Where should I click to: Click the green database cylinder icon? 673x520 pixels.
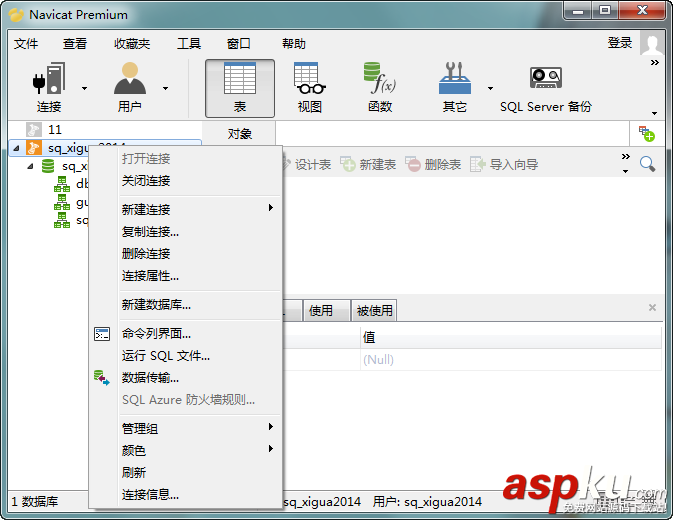click(48, 166)
